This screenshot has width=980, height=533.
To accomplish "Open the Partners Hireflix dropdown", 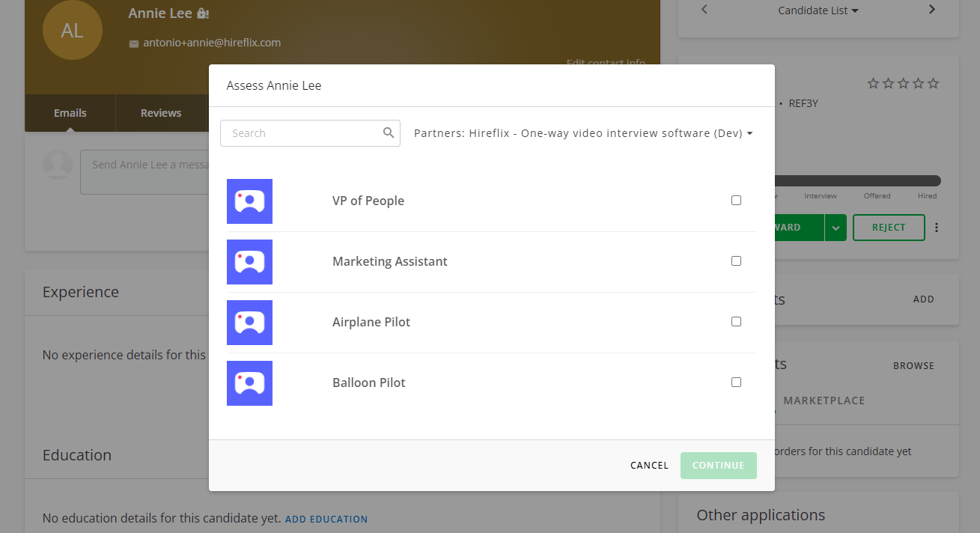I will coord(583,133).
